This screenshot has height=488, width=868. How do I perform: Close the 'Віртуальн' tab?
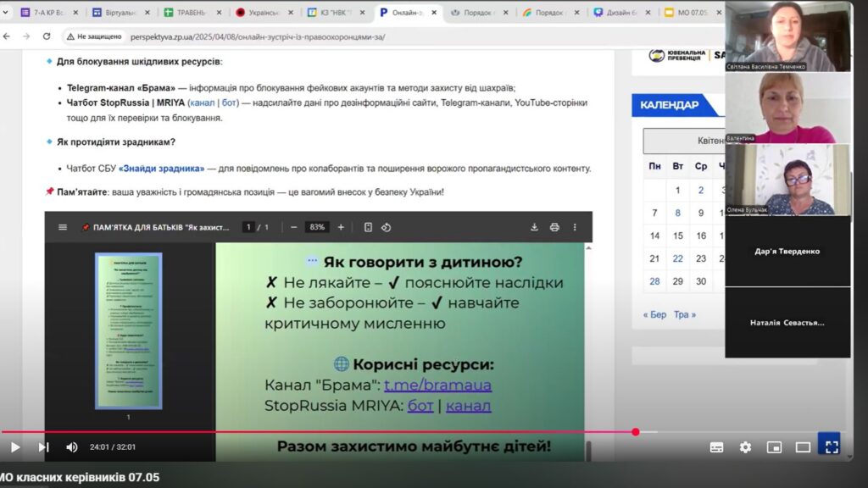click(147, 12)
